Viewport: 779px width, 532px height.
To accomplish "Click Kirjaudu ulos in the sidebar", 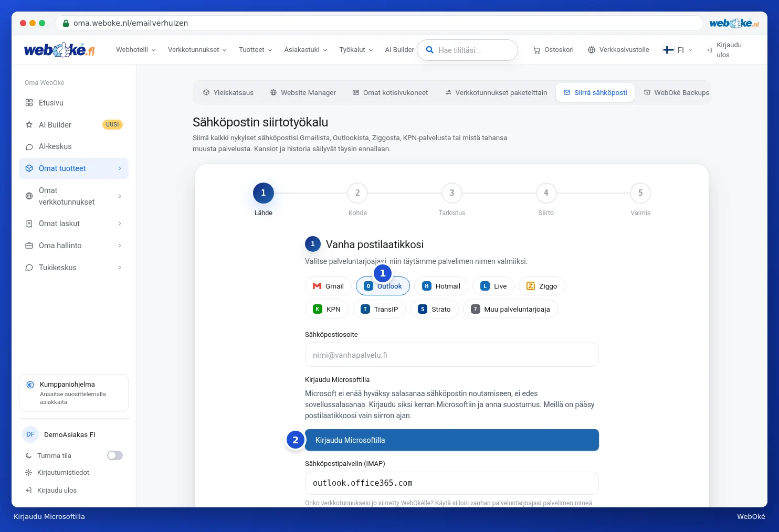I will (x=51, y=491).
